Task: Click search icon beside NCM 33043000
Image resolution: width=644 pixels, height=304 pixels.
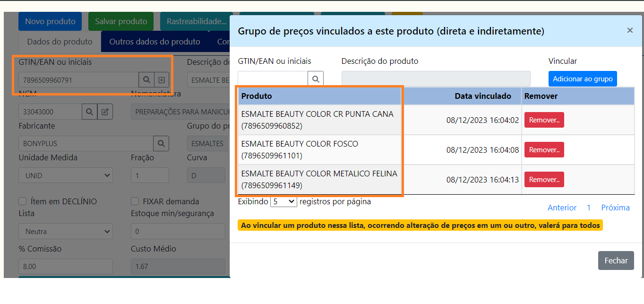Action: [x=89, y=112]
